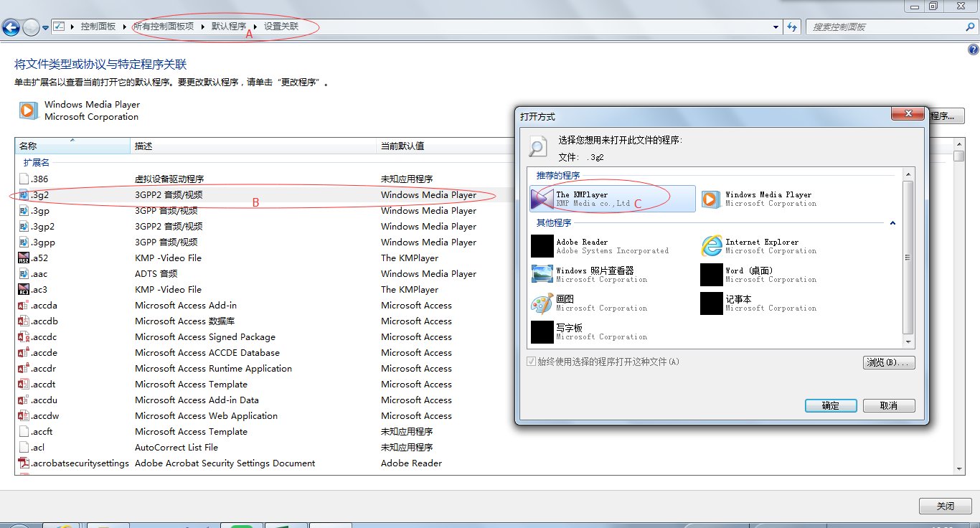
Task: Click the 取消 button in dialog
Action: [x=888, y=405]
